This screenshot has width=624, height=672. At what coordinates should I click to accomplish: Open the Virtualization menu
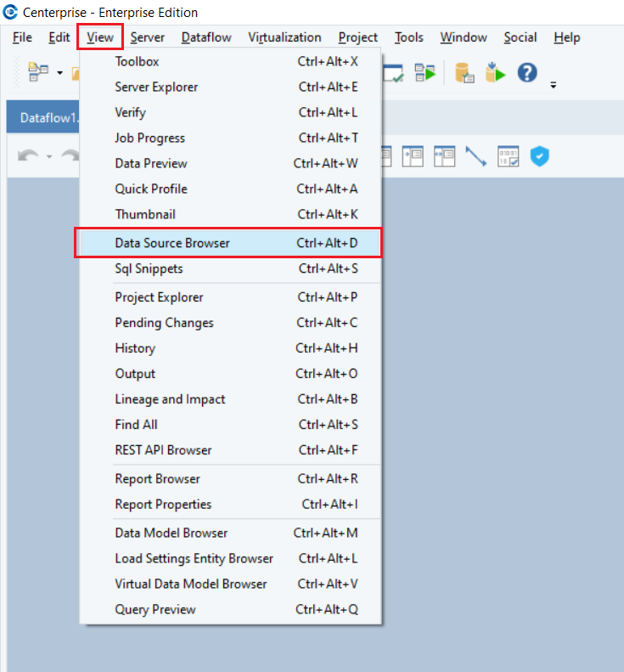(x=284, y=37)
